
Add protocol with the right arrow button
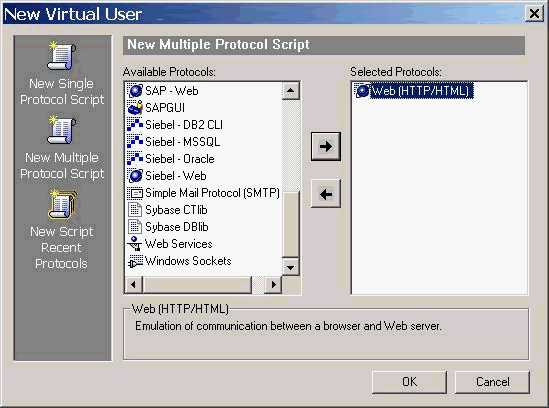click(326, 146)
